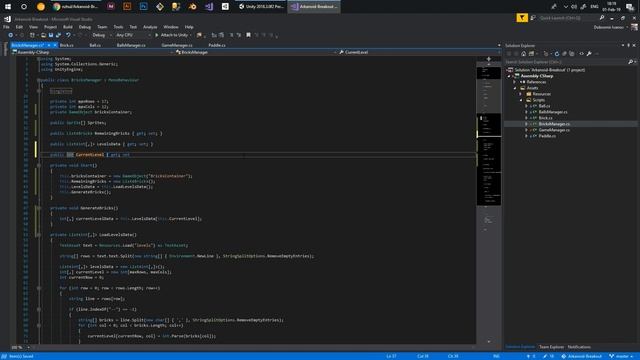Click Arkanoid-Breakout repository in status bar
Screen dimensions: 640x360
(581, 356)
